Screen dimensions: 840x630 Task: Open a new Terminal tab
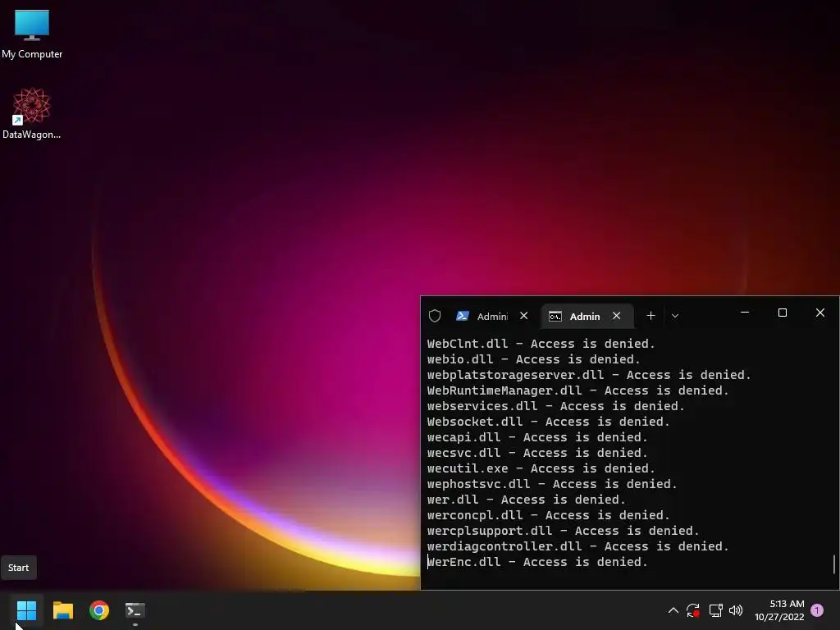[651, 316]
